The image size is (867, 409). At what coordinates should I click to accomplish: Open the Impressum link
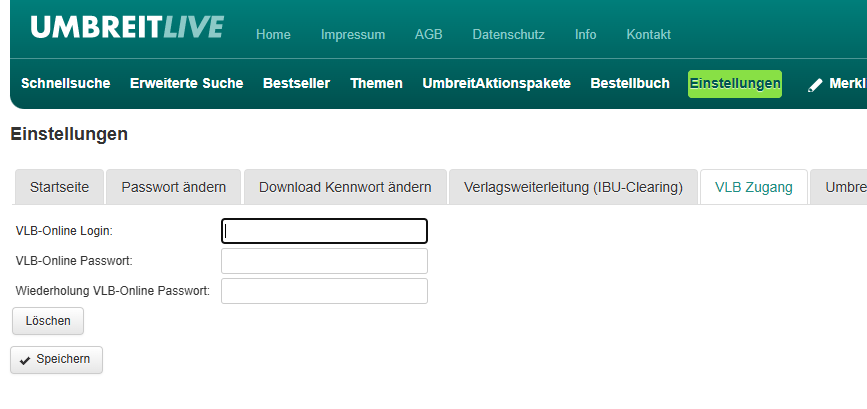pos(352,35)
